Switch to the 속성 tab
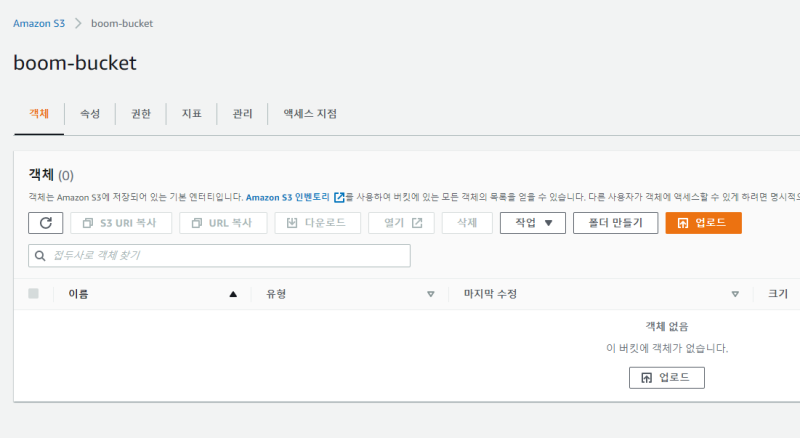The width and height of the screenshot is (800, 438). pos(90,113)
